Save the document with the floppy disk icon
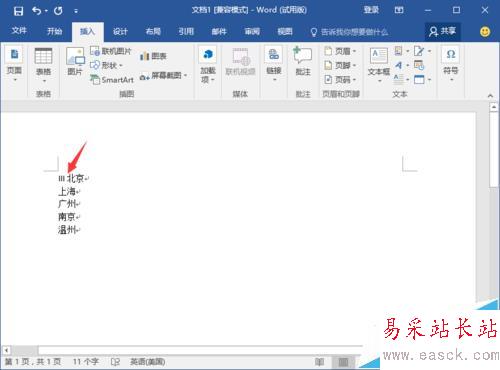Image resolution: width=500 pixels, height=370 pixels. point(18,11)
